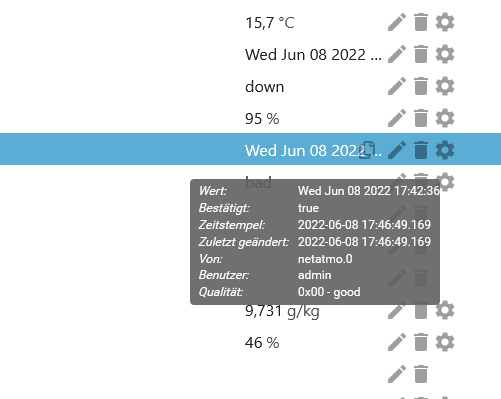Image resolution: width=501 pixels, height=399 pixels.
Task: Delete the highlighted Wed Jun 08 2022 row
Action: coord(421,150)
